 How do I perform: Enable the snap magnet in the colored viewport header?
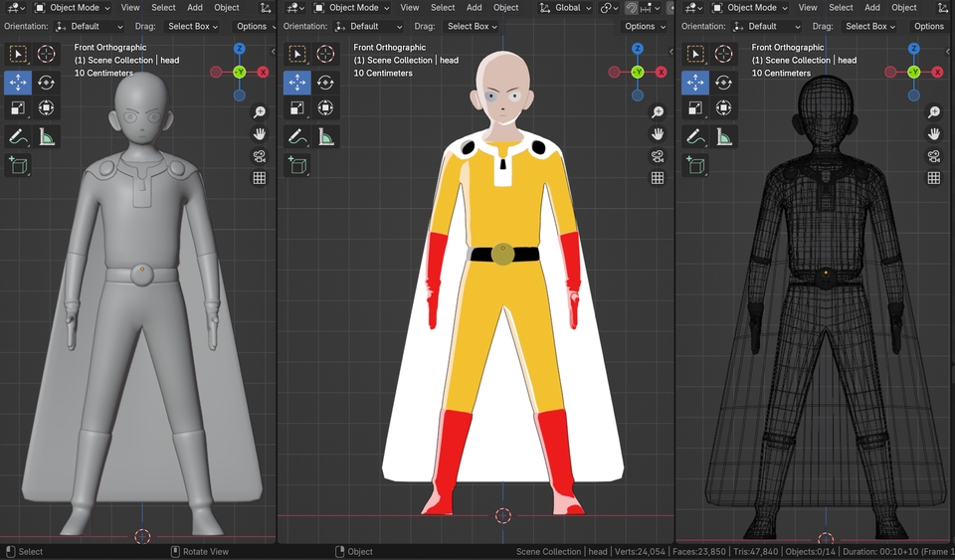tap(631, 8)
